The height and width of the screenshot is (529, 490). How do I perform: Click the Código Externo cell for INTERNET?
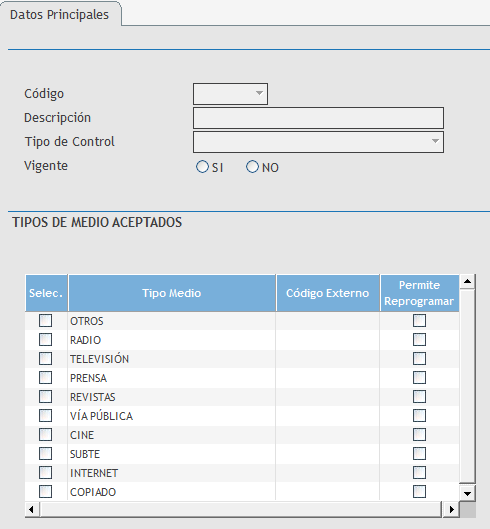click(328, 473)
